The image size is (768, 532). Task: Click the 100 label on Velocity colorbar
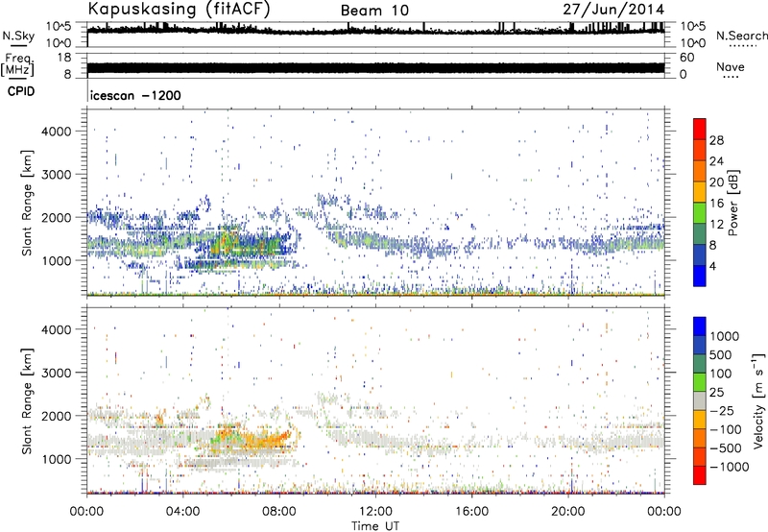[x=721, y=374]
